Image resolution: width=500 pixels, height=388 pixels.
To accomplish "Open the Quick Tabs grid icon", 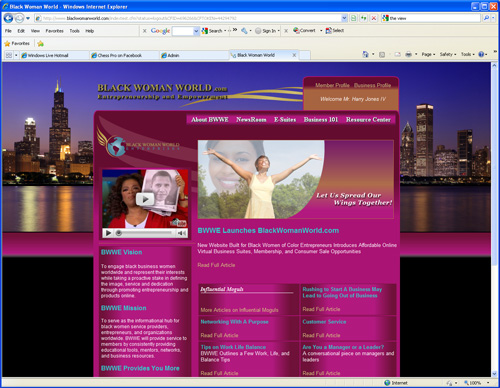I will [9, 55].
